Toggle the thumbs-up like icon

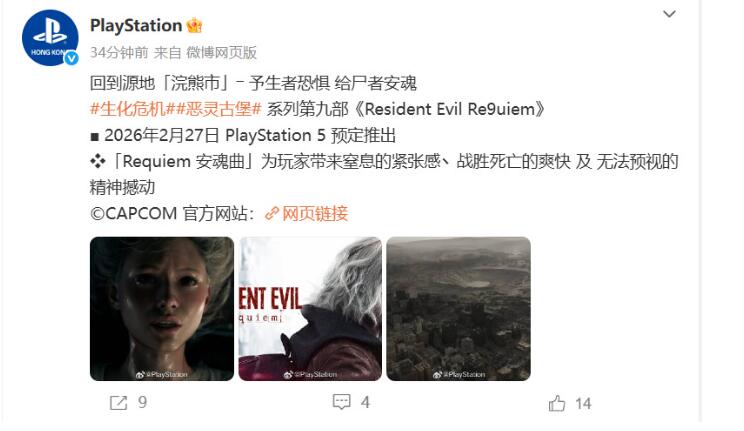(557, 403)
